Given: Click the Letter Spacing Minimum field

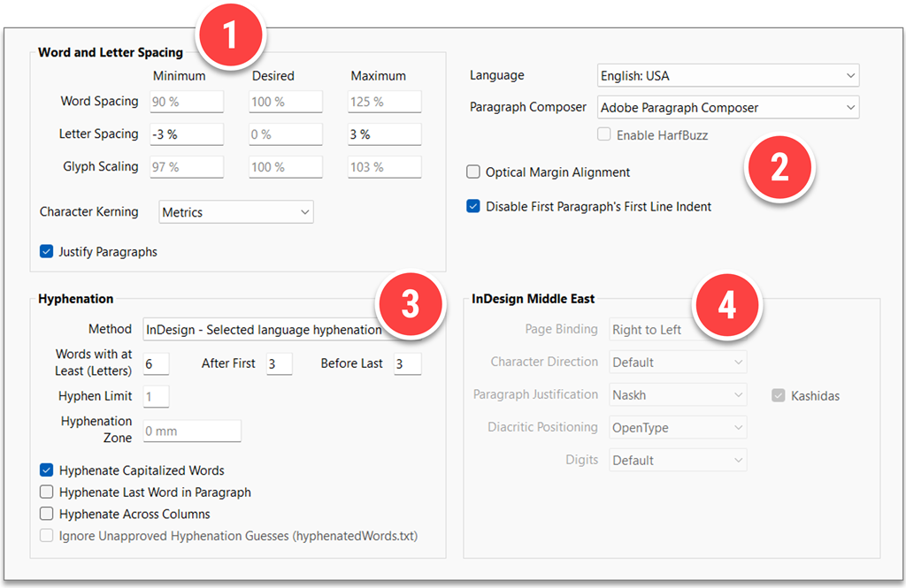Looking at the screenshot, I should click(x=187, y=134).
